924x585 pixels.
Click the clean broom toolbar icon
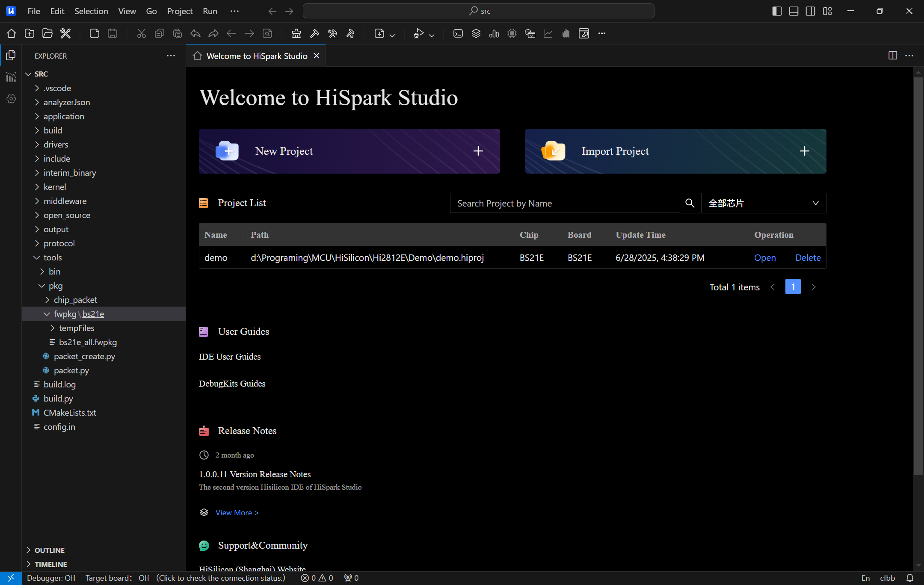point(296,33)
